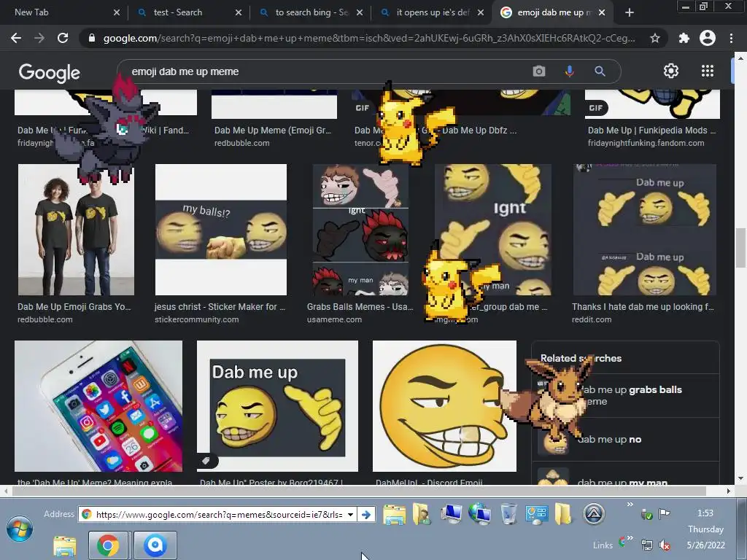Select related search 'grabs balls'
Image resolution: width=747 pixels, height=560 pixels.
click(x=625, y=396)
